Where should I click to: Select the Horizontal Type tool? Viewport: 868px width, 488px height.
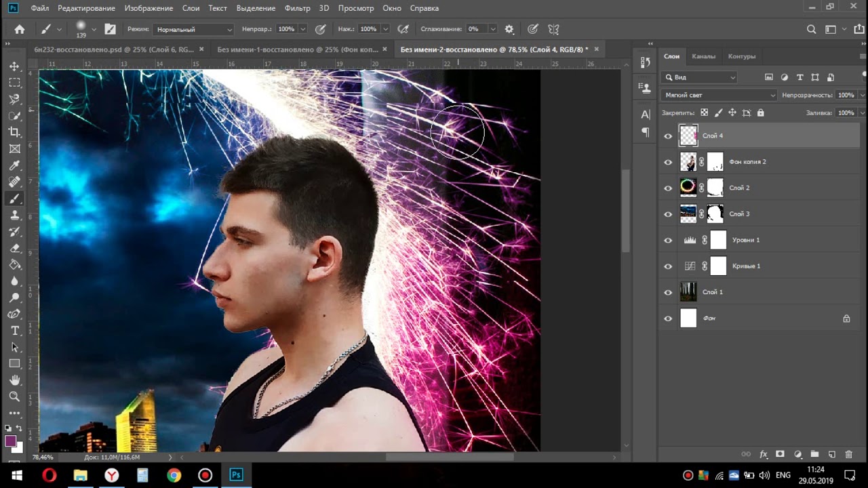(x=14, y=331)
